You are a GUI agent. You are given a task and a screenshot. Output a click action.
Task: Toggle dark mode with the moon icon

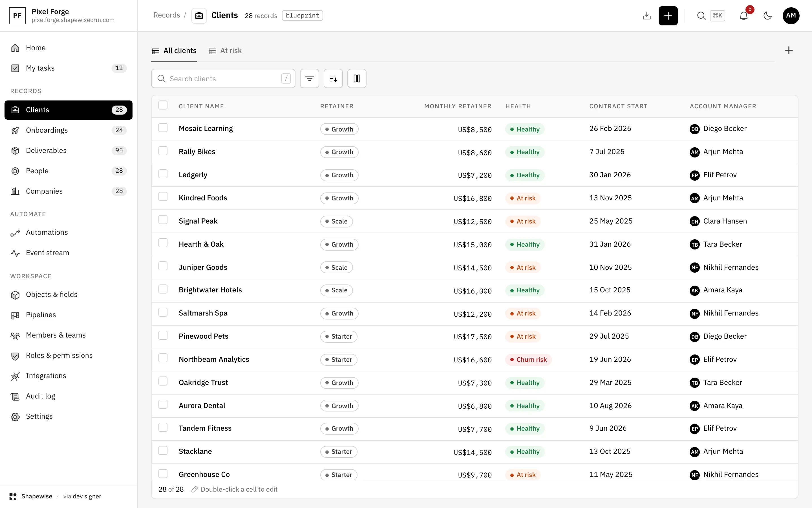coord(767,16)
